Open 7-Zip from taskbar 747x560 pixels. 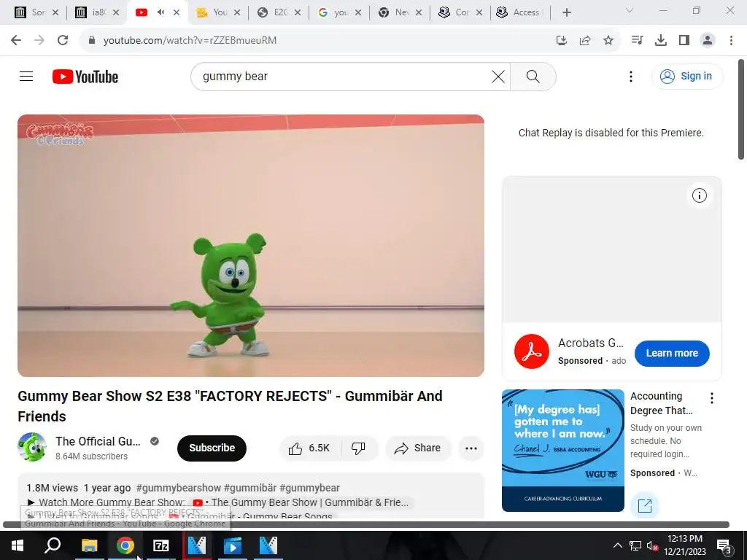pos(161,545)
